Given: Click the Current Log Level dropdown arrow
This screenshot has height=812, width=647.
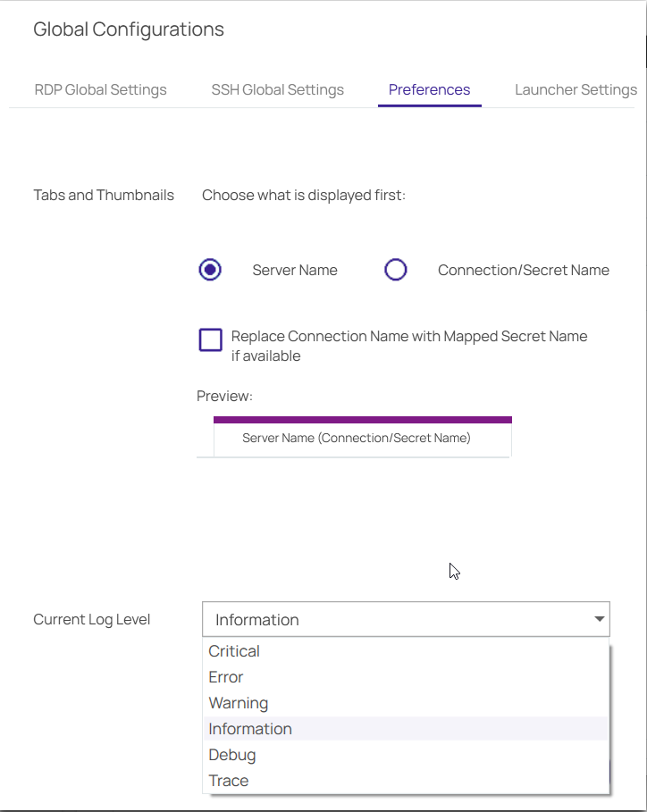Looking at the screenshot, I should (x=598, y=619).
